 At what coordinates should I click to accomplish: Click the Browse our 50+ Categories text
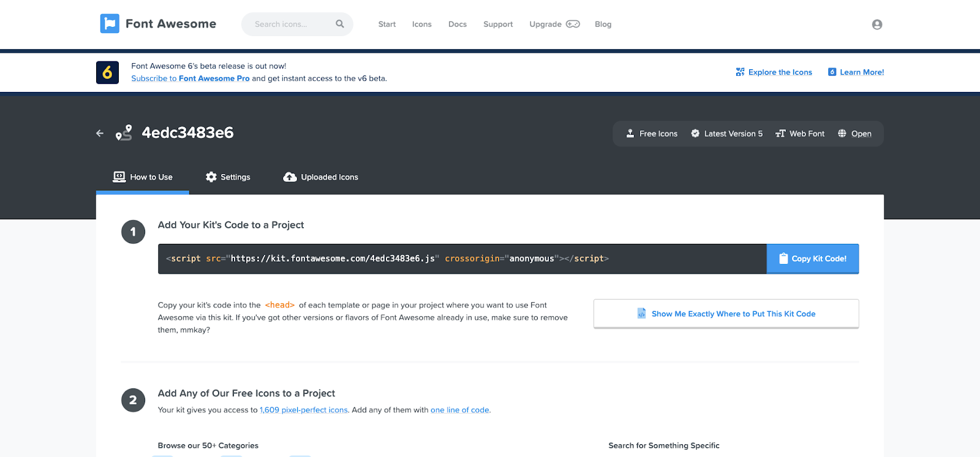click(x=208, y=445)
